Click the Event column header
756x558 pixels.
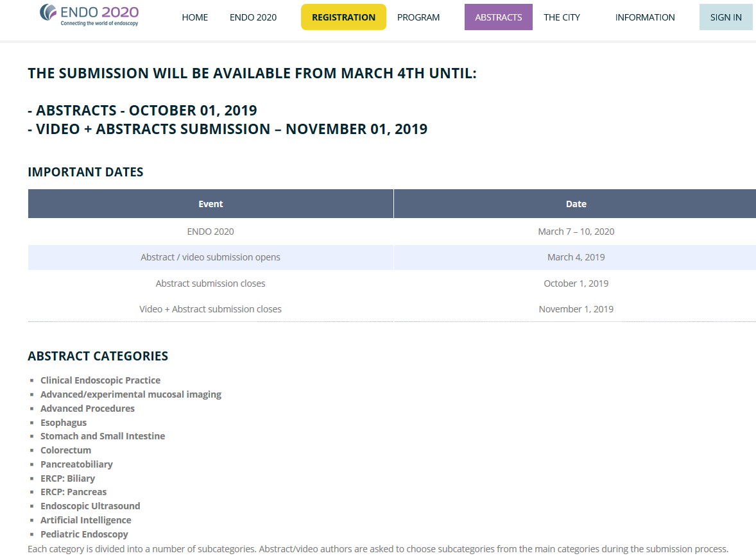coord(210,204)
